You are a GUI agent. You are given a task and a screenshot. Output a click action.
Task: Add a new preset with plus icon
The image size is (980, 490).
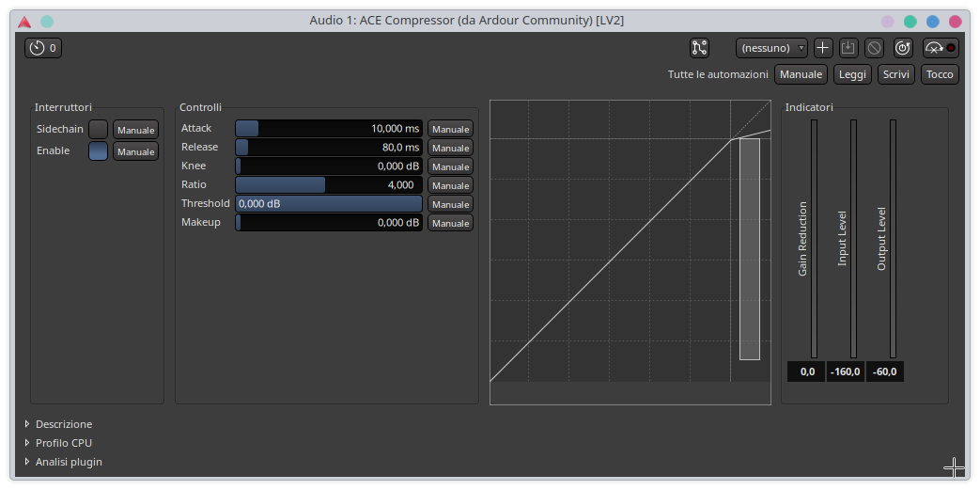[823, 48]
